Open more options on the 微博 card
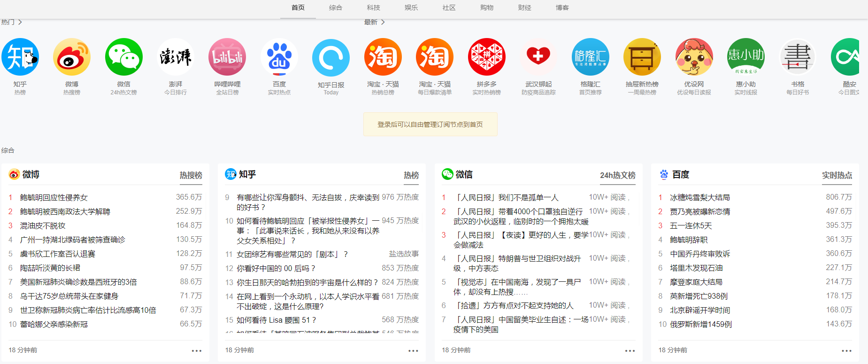Viewport: 868px width, 364px height. (x=197, y=351)
